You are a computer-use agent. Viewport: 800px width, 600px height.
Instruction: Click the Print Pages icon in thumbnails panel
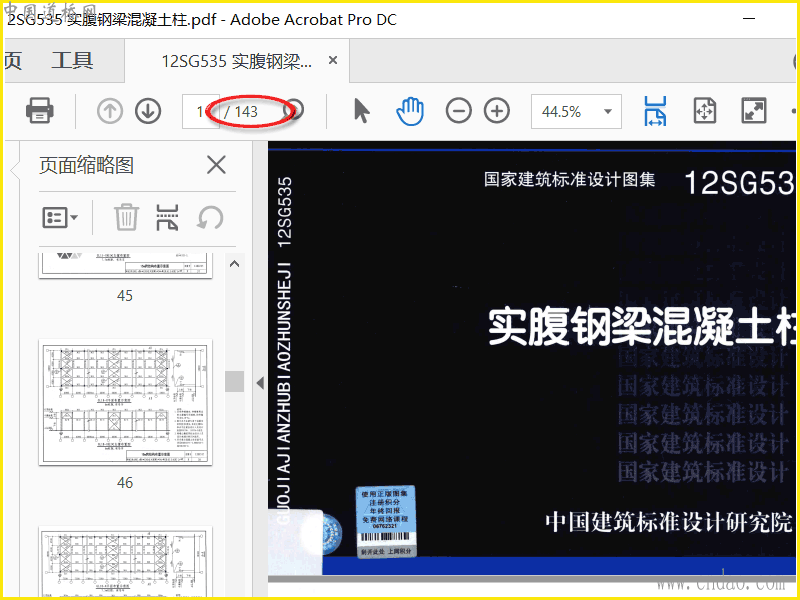[x=167, y=218]
